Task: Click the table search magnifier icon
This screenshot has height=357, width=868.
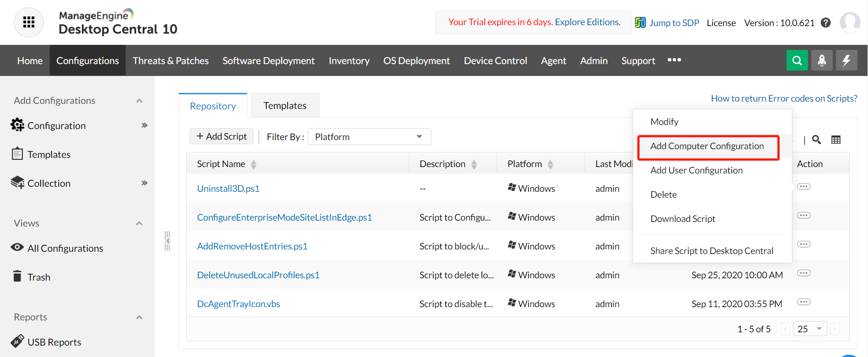Action: coord(816,140)
